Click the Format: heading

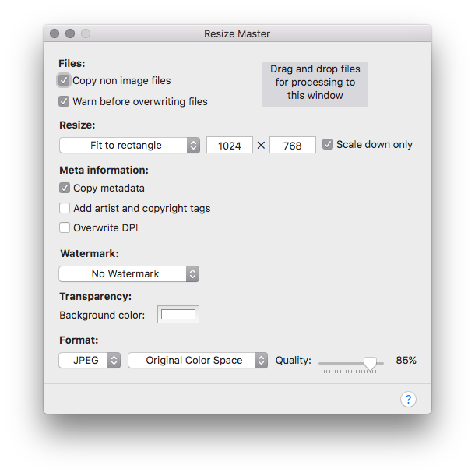tap(79, 340)
